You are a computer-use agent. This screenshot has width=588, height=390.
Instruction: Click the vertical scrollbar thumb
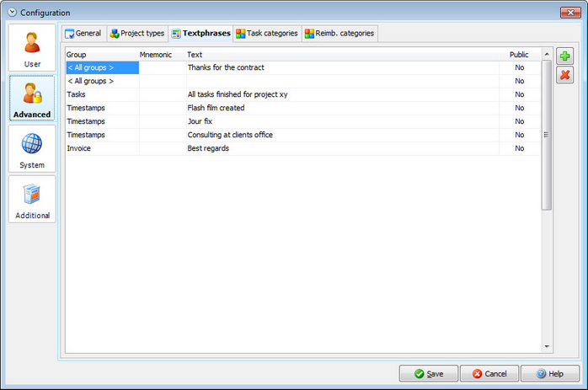[547, 135]
